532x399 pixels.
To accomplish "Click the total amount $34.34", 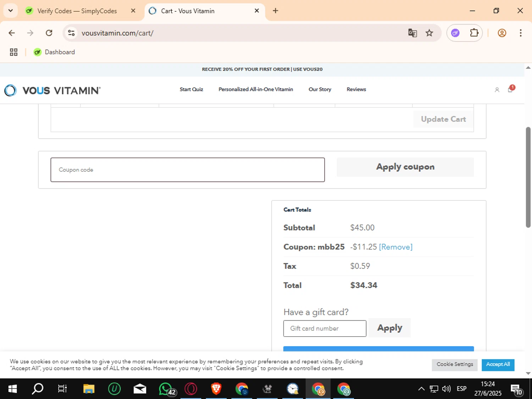I will pos(364,285).
